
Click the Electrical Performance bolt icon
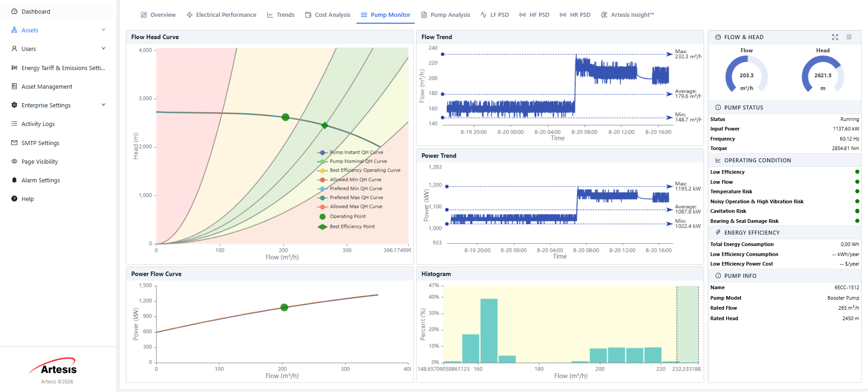(x=189, y=15)
